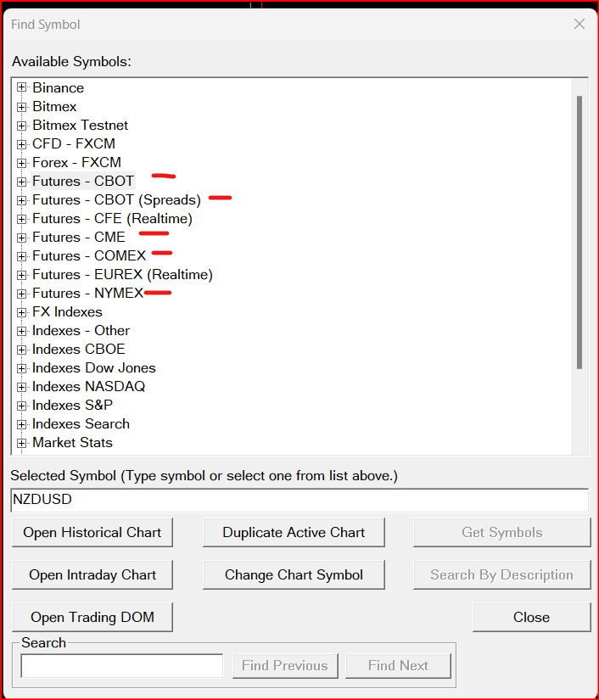Screen dimensions: 599x700
Task: Expand the Bitmex tree node
Action: point(22,106)
